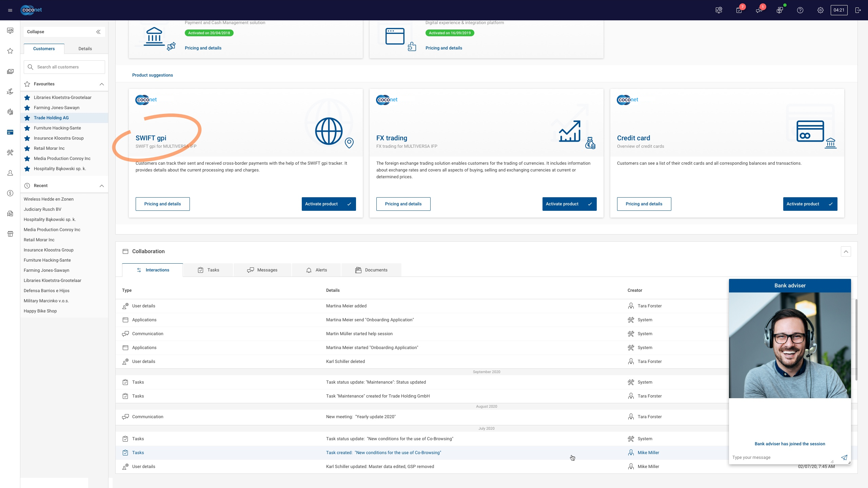Image resolution: width=868 pixels, height=488 pixels.
Task: Open the Alerts tab
Action: click(x=316, y=270)
